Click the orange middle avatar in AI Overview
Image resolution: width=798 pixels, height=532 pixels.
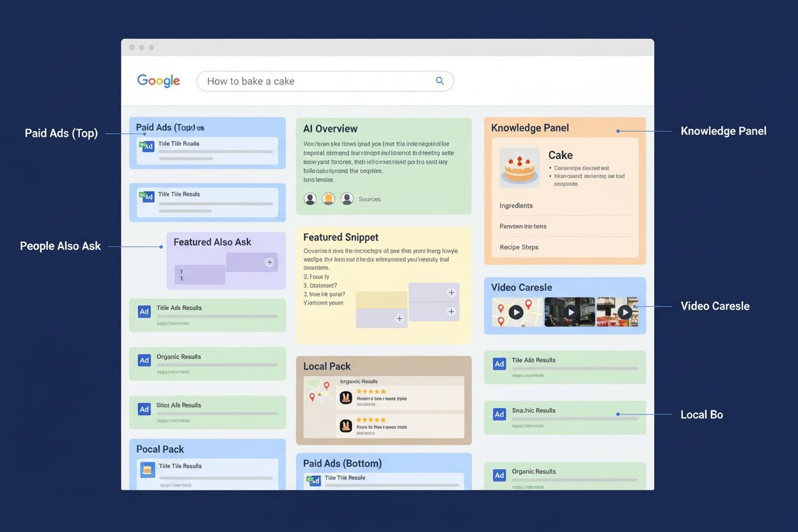[328, 199]
